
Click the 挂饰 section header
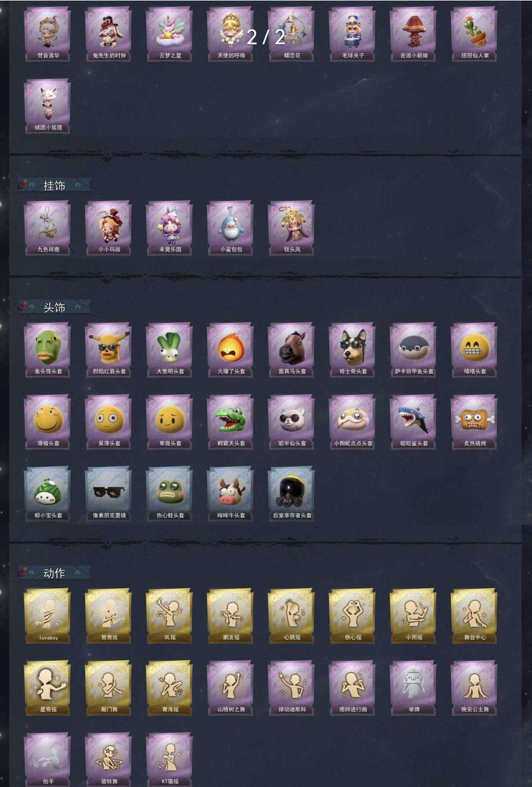pos(54,186)
